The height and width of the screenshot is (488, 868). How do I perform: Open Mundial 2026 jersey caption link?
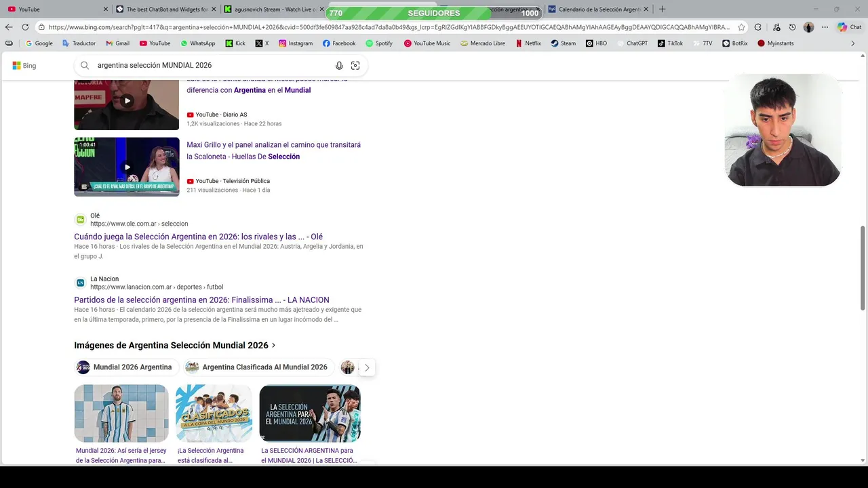(x=121, y=455)
